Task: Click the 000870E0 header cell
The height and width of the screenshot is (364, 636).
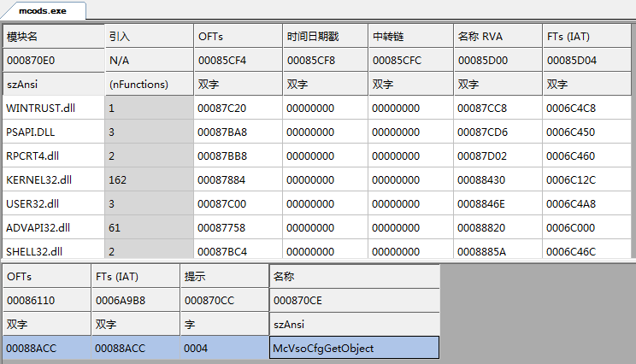Action: point(54,61)
